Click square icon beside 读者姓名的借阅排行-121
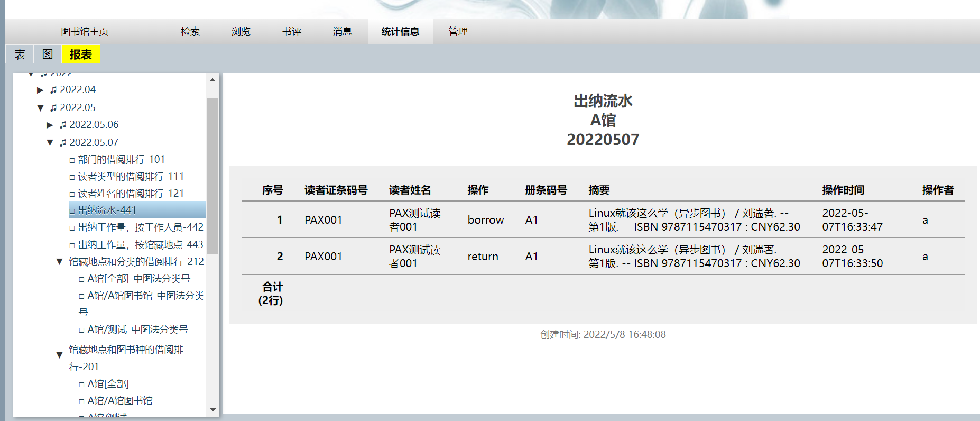This screenshot has width=980, height=421. 72,194
